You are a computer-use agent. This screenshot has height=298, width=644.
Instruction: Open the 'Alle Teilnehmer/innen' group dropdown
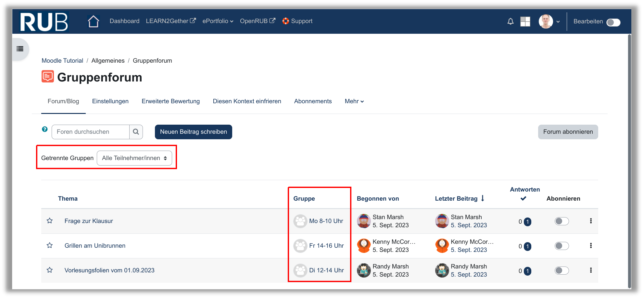[134, 158]
